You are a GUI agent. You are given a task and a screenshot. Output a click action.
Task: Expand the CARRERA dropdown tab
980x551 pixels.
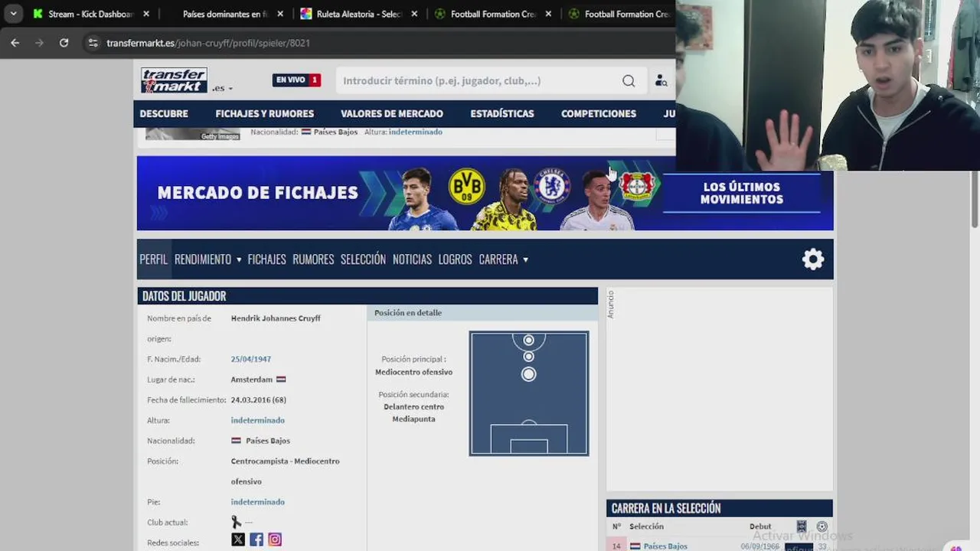tap(503, 259)
